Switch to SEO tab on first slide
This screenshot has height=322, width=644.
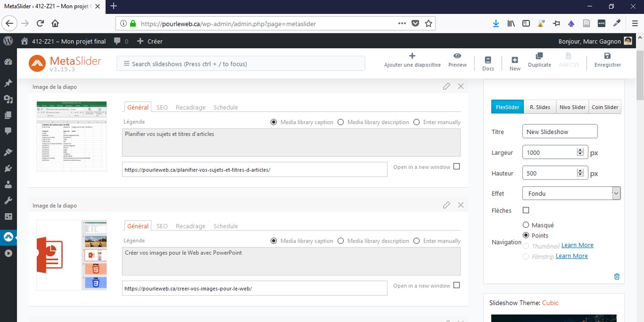pos(162,107)
